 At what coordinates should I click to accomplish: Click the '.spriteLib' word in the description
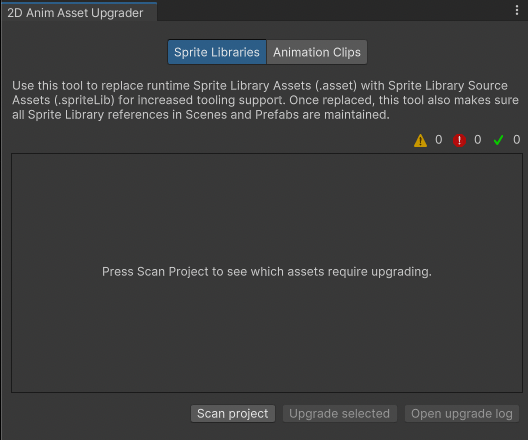[84, 100]
